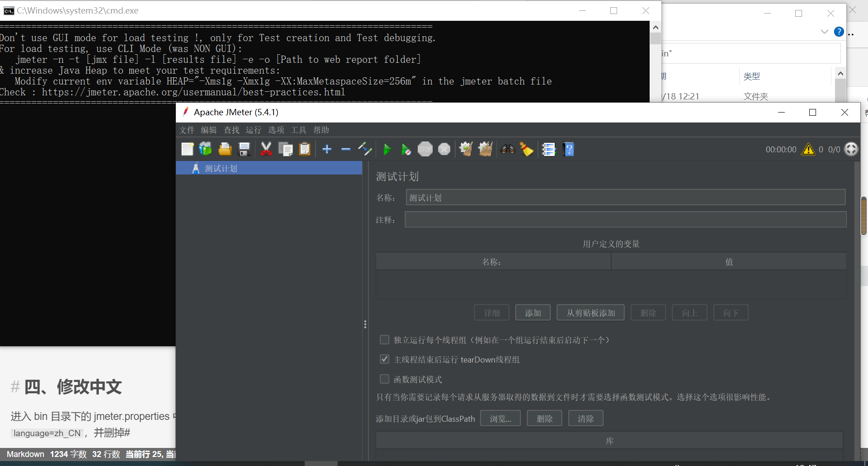Open the 工具 menu

coord(298,130)
